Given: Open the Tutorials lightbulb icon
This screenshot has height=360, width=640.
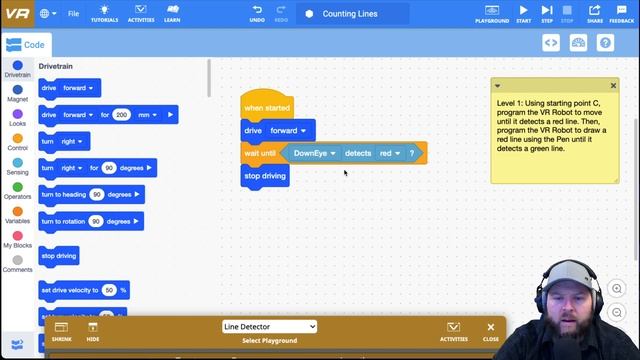Looking at the screenshot, I should click(104, 13).
